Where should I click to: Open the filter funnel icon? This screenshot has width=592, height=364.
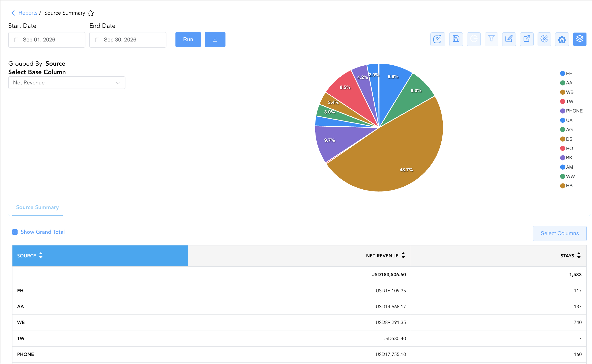pyautogui.click(x=491, y=39)
